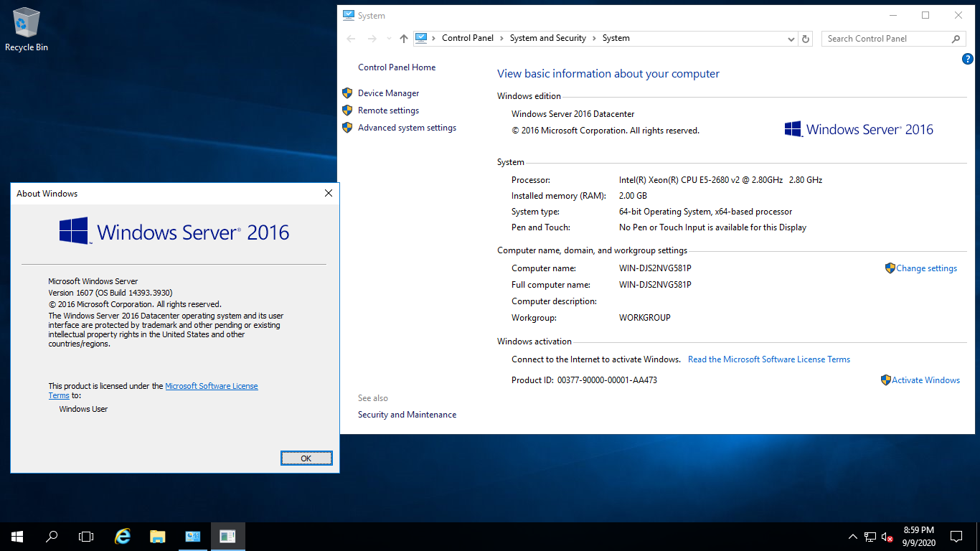This screenshot has width=980, height=551.
Task: Expand chevron after System and Security breadcrumb
Action: (595, 38)
